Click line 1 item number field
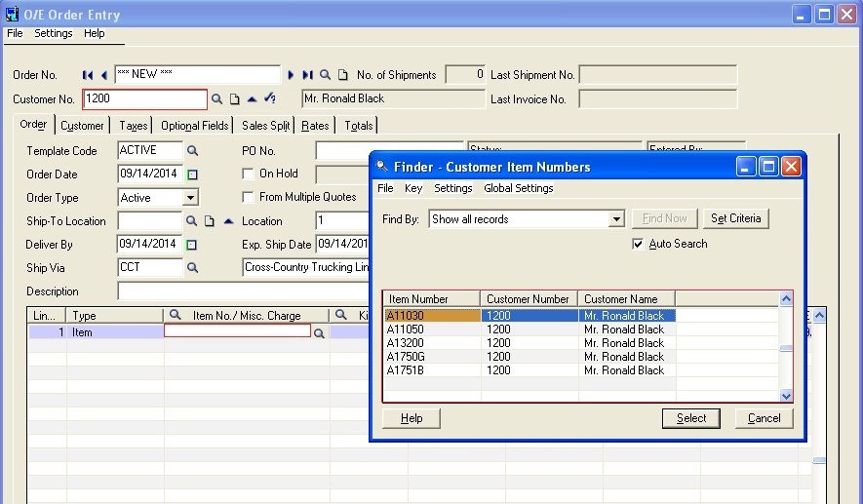Screen dimensions: 863x504 pyautogui.click(x=237, y=330)
